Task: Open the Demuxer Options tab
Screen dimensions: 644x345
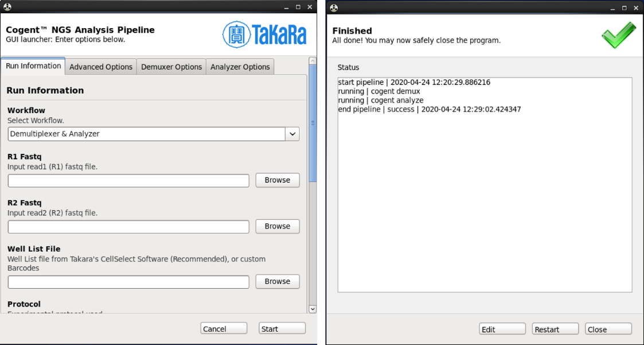Action: click(x=171, y=67)
